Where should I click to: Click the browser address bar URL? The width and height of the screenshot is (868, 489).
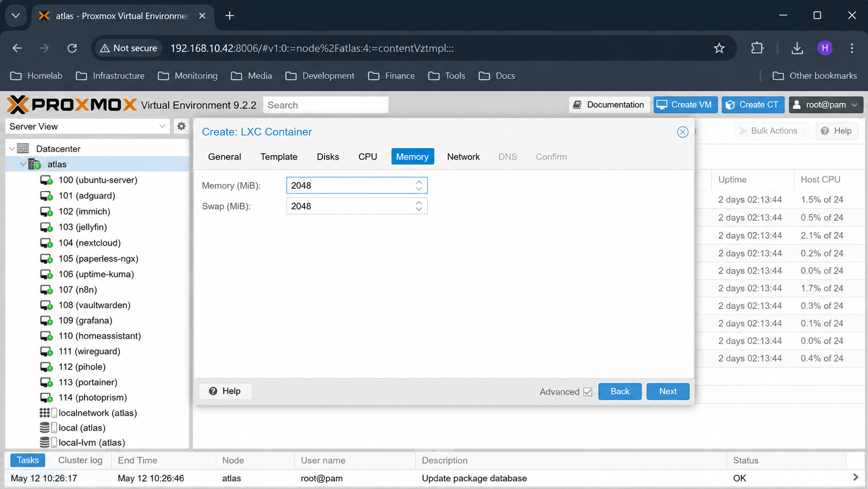312,48
